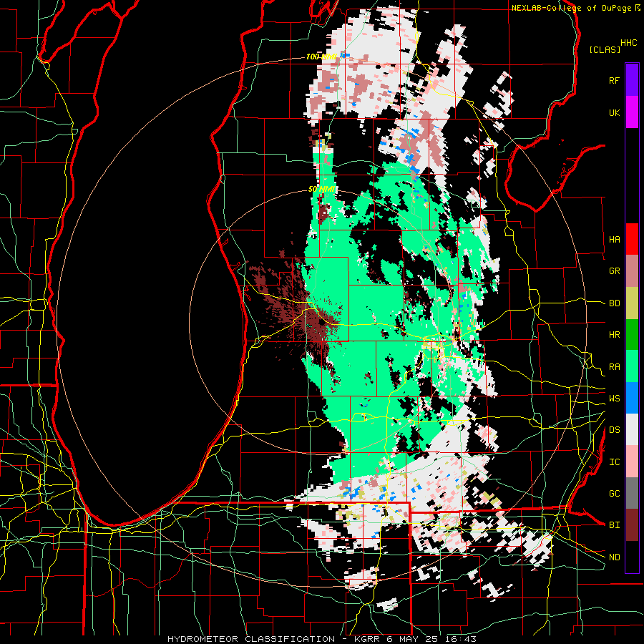The width and height of the screenshot is (644, 644).
Task: Pick the HR dark green legend swatch
Action: pos(632,335)
